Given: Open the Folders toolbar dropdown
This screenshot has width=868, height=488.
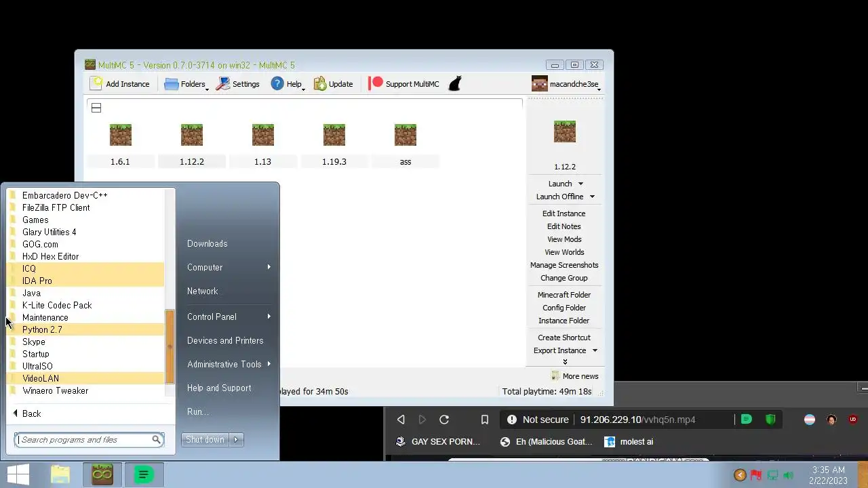Looking at the screenshot, I should [186, 84].
